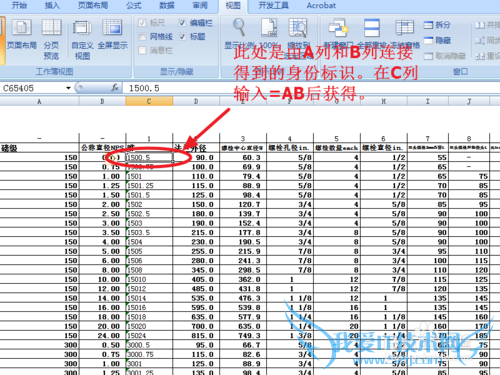The height and width of the screenshot is (375, 500).
Task: Select column B header
Action: point(102,101)
